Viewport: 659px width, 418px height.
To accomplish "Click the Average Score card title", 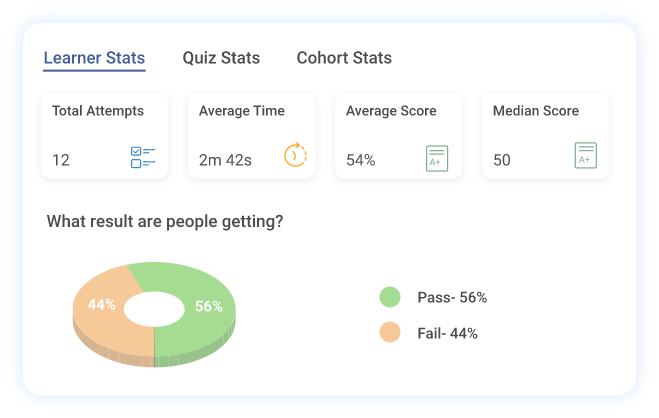I will pos(391,111).
